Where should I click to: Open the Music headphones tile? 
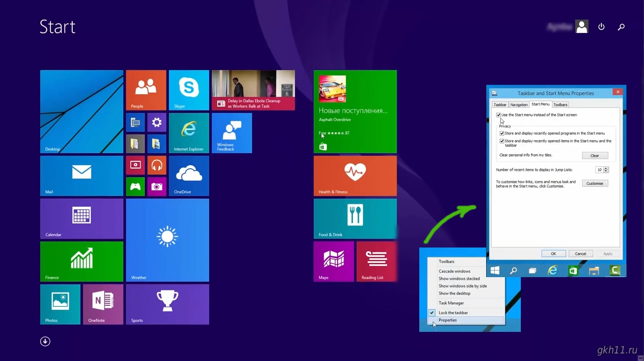(x=157, y=165)
